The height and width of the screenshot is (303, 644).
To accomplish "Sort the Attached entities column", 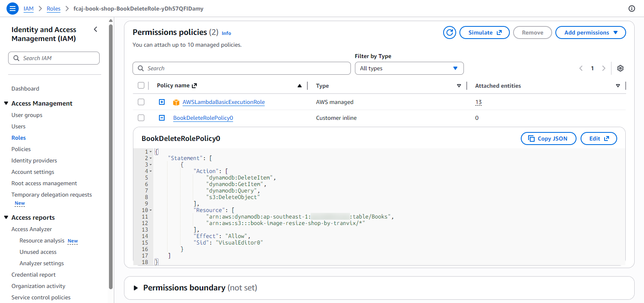I will coord(618,86).
